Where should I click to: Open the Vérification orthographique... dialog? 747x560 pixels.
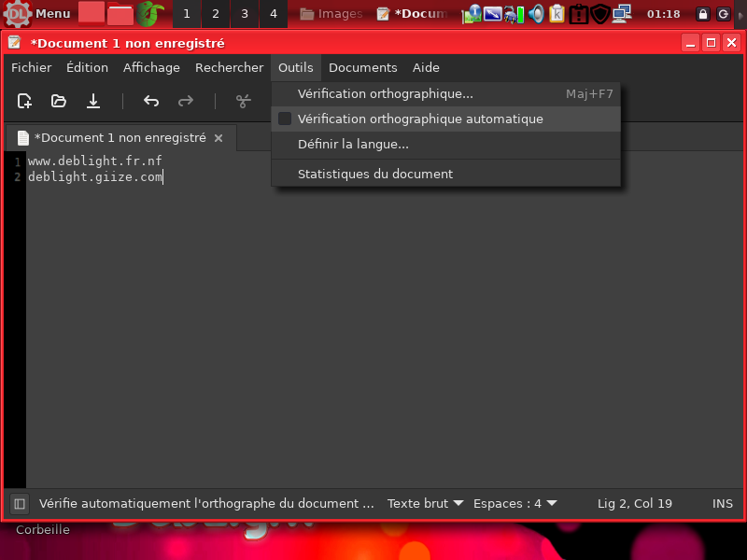[x=385, y=94]
